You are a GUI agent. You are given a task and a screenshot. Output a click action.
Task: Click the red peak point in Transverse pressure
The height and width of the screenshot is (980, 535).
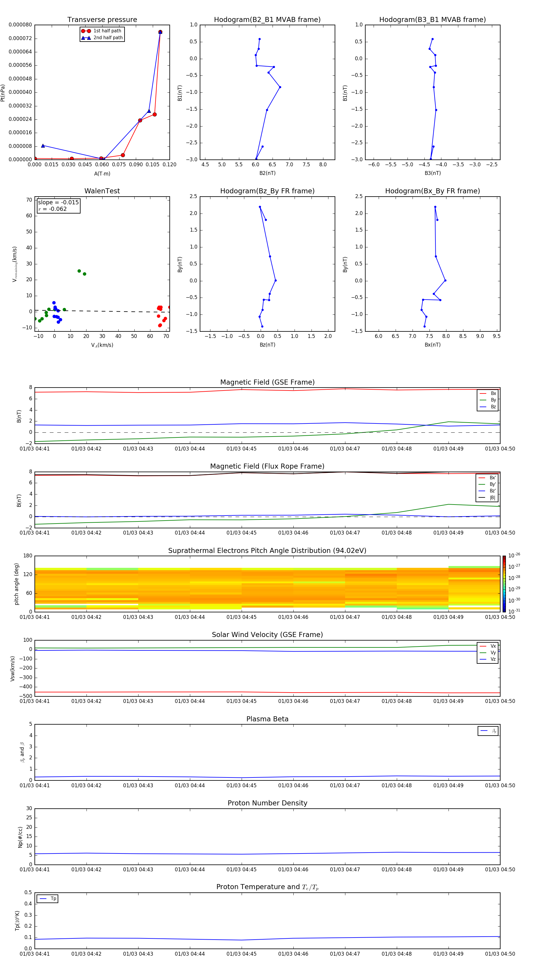click(160, 32)
